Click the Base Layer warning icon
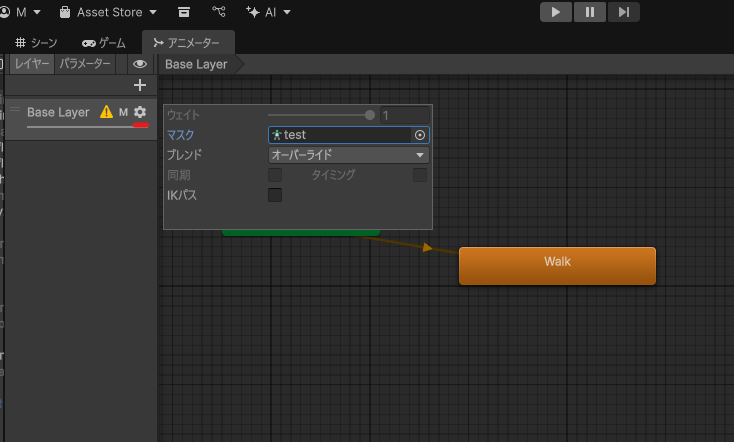The height and width of the screenshot is (442, 734). tap(106, 112)
